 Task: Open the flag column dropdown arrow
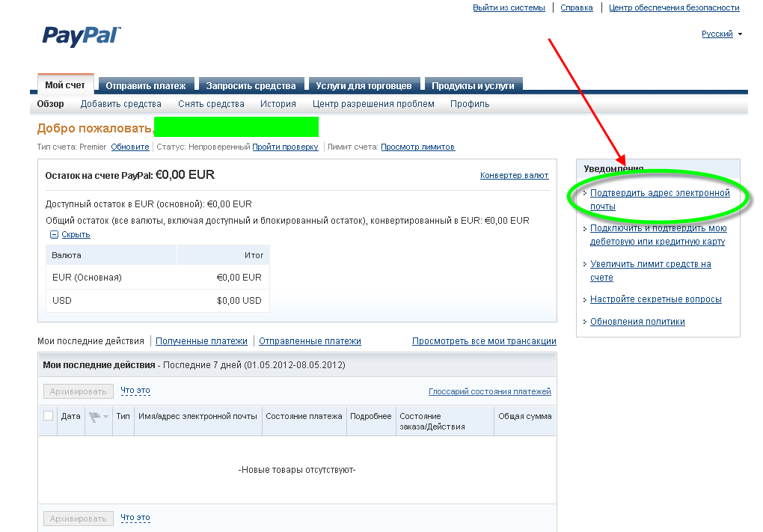coord(105,417)
